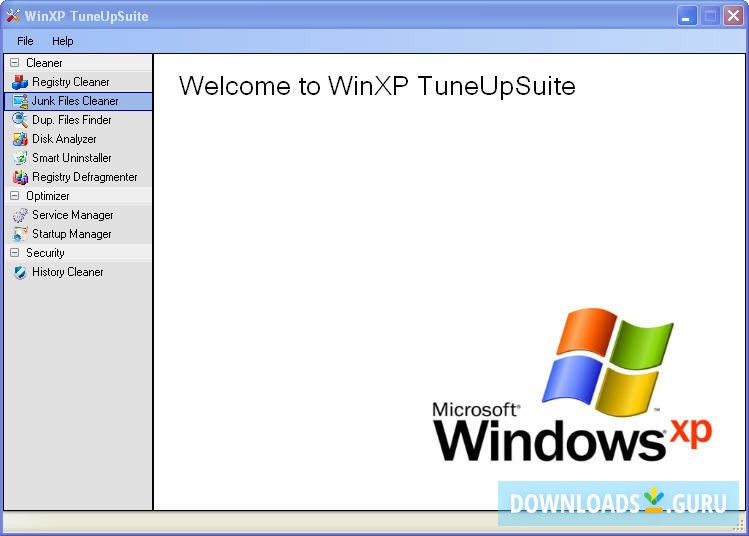Collapse the Security group

[x=15, y=253]
